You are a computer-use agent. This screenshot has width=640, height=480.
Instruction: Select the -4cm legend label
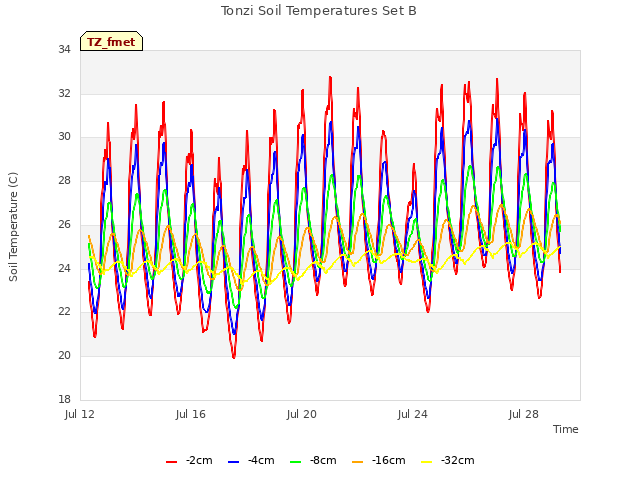261,460
